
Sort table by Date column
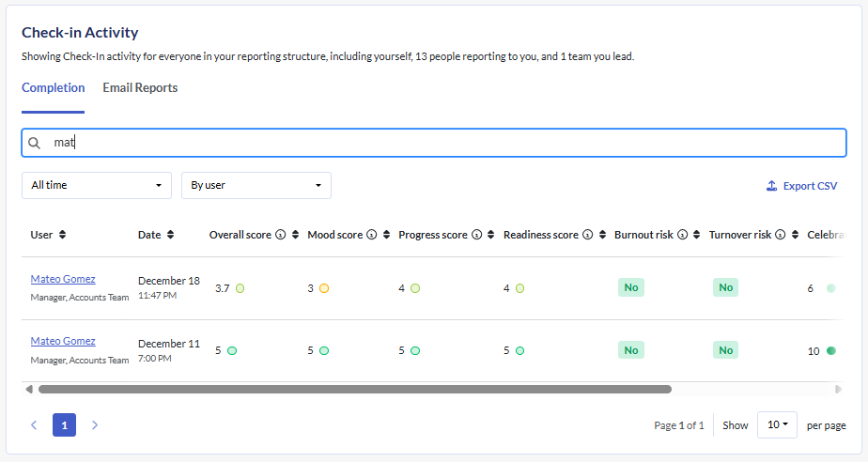(x=170, y=235)
